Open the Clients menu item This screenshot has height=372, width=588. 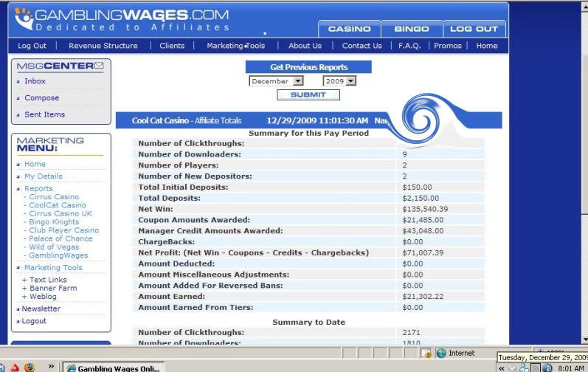pos(172,46)
